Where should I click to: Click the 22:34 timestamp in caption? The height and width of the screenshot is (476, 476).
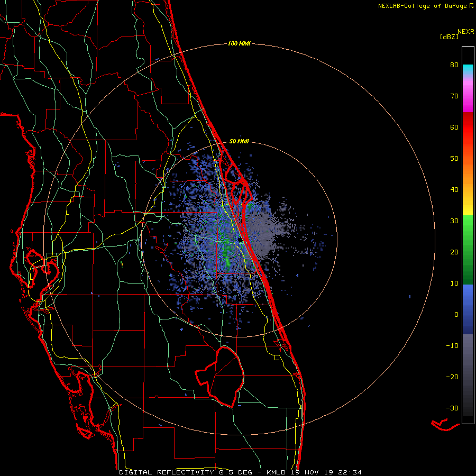[x=350, y=472]
